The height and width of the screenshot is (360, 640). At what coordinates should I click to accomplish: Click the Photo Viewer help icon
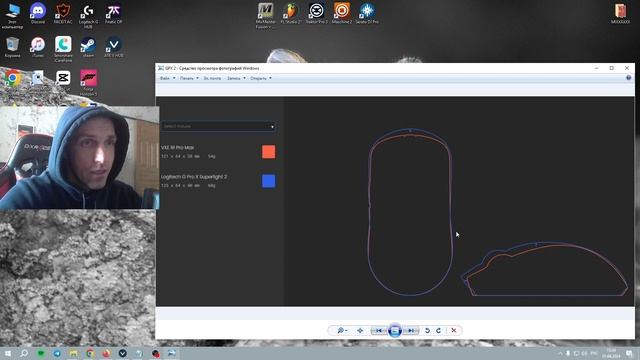point(629,78)
